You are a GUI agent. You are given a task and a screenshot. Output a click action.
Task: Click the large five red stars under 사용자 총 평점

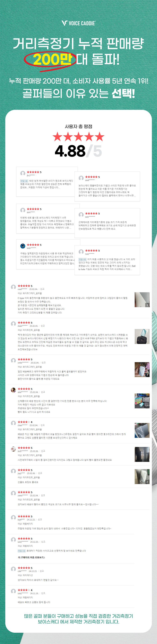[x=78, y=137]
